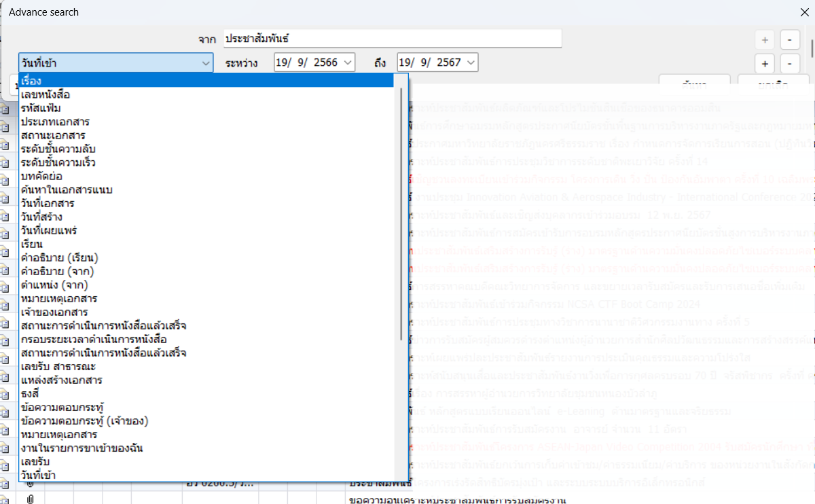815x504 pixels.
Task: Choose คำอธิบาย (จาก) option
Action: coord(206,271)
